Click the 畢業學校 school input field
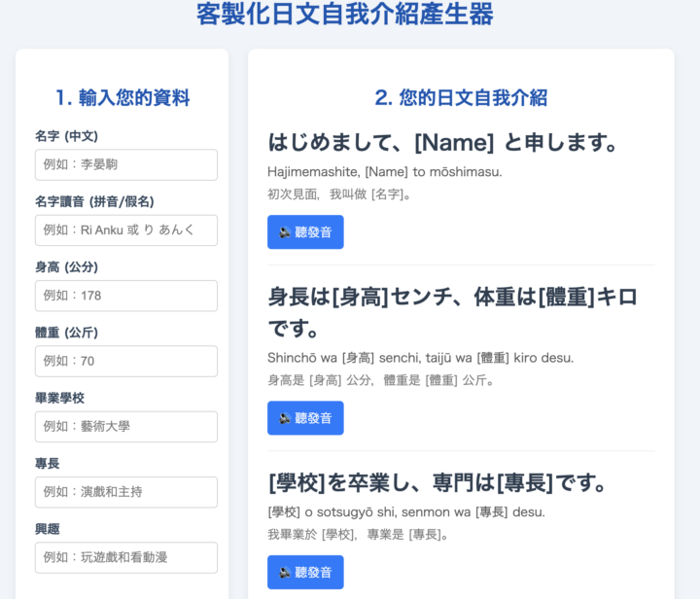This screenshot has width=700, height=599. tap(126, 427)
